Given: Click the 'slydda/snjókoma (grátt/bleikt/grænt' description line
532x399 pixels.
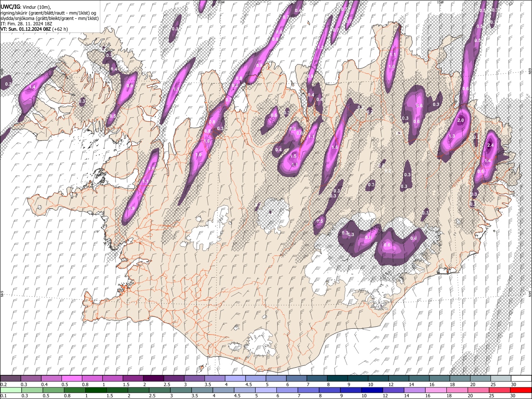Looking at the screenshot, I should coord(49,18).
